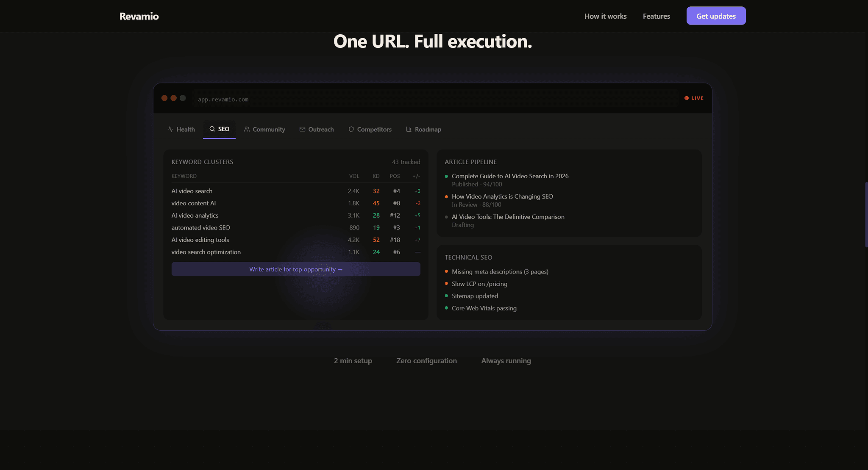The image size is (868, 470).
Task: Open the Roadmap tab
Action: [423, 129]
